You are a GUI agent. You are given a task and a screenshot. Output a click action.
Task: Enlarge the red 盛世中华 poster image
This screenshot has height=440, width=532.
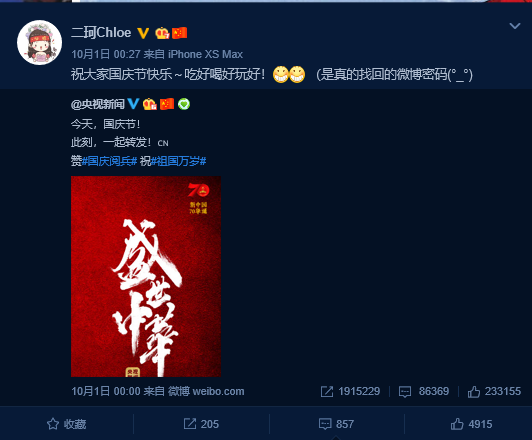pos(146,276)
